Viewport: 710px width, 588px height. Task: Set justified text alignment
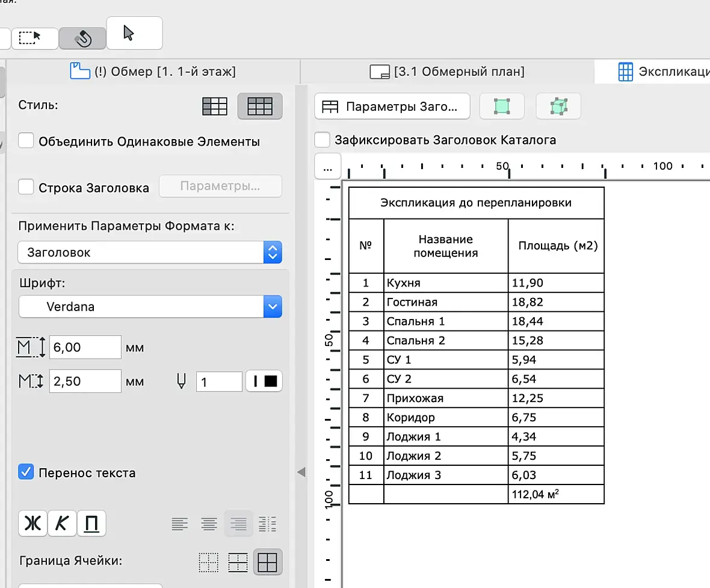tap(267, 524)
